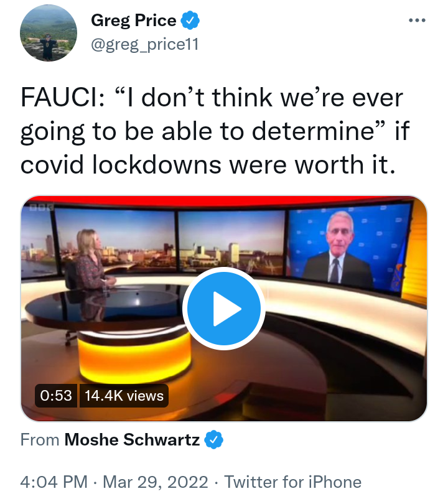The image size is (448, 499).
Task: Click the Mar 29, 2022 date
Action: pyautogui.click(x=156, y=482)
